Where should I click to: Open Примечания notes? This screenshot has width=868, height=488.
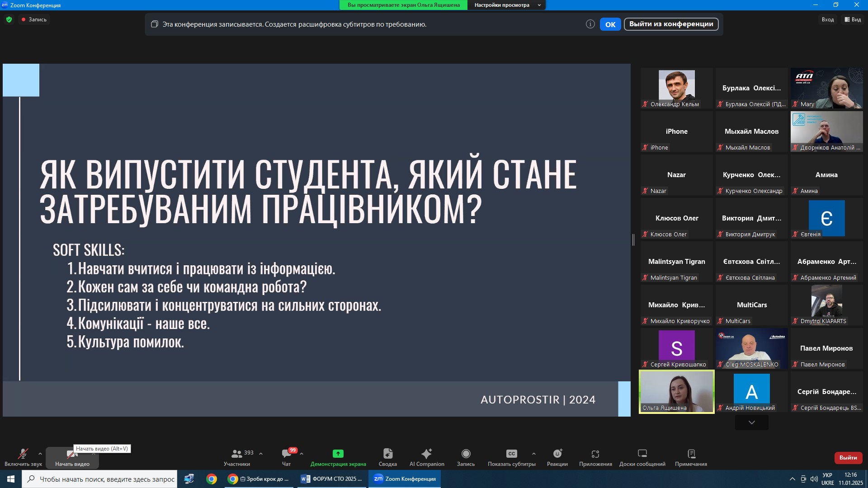(x=691, y=457)
